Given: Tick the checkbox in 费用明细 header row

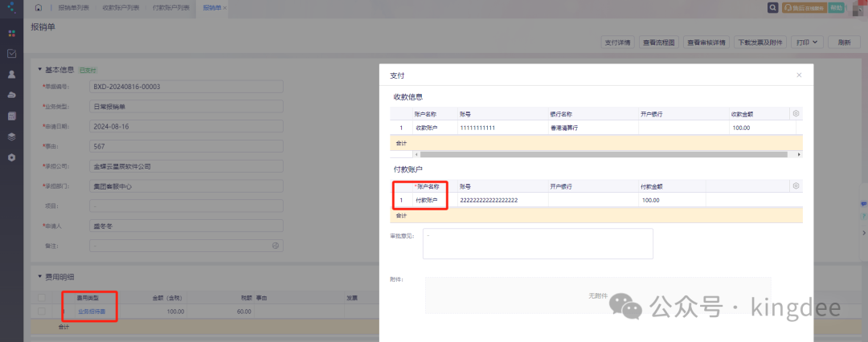Looking at the screenshot, I should 41,297.
